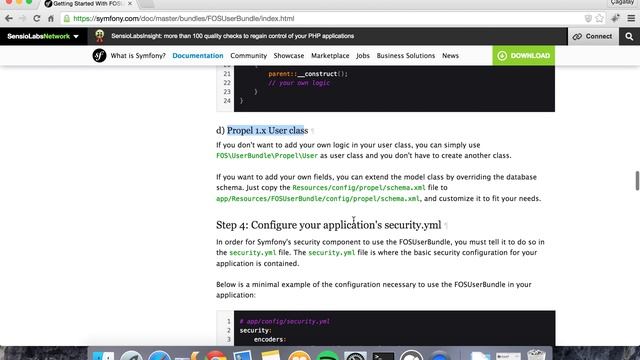Open the Business Solutions menu item
This screenshot has height=360, width=640.
(406, 56)
